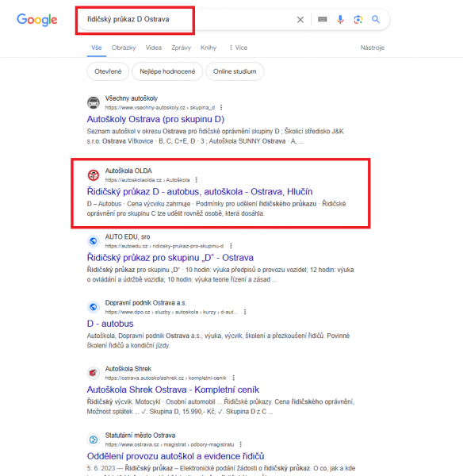Click the Google logo
463x476 pixels.
(37, 20)
